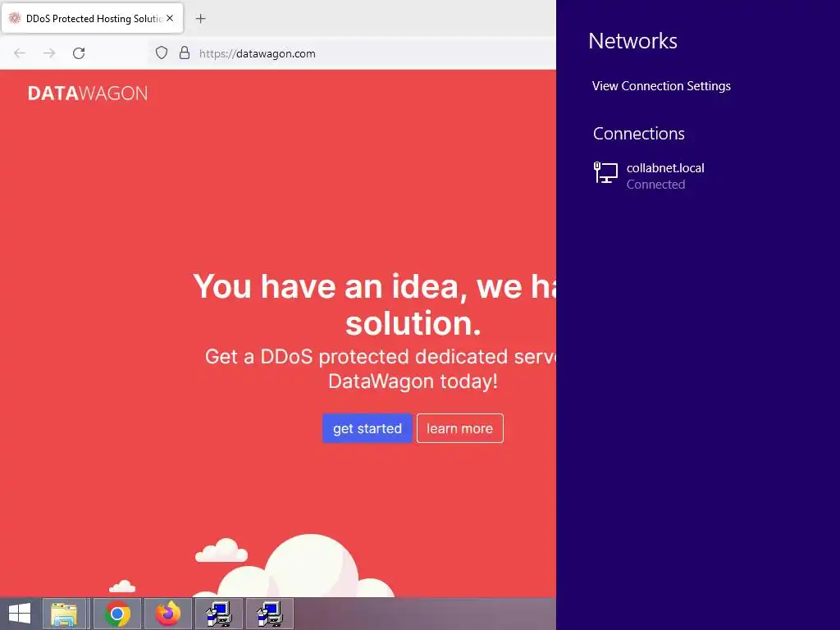
Task: Click the padlock site security icon
Action: [185, 52]
